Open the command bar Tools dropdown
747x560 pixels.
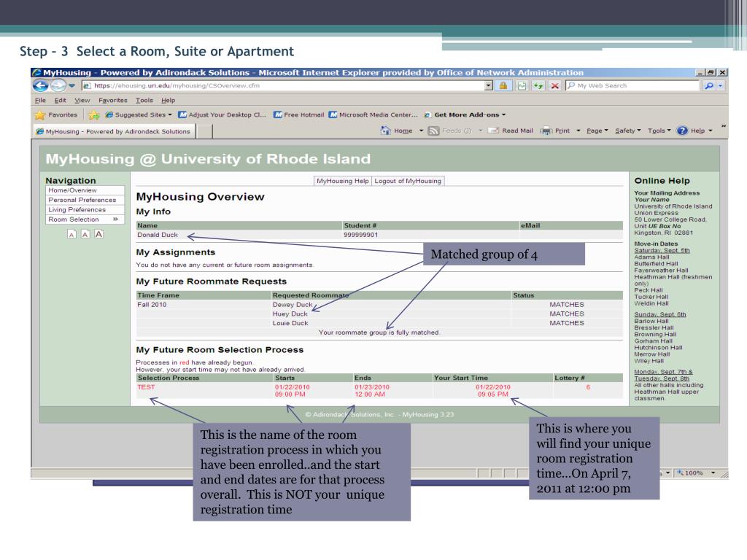click(659, 131)
